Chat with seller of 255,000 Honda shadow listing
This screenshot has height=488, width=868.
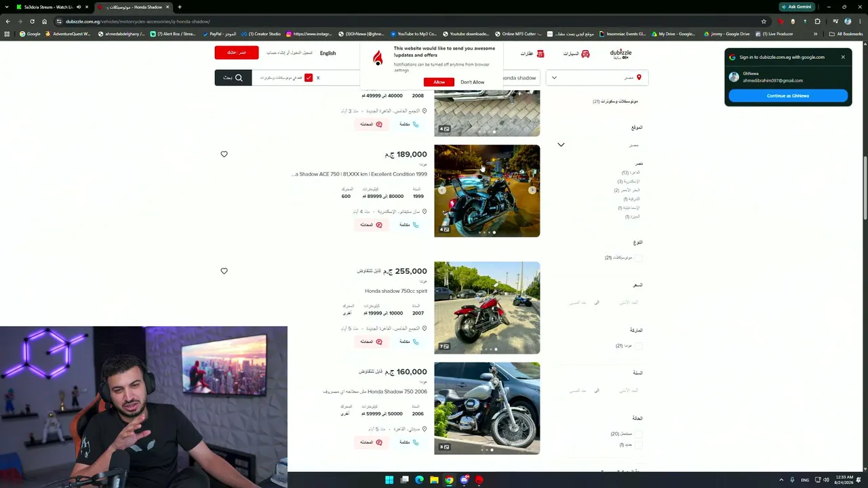(x=371, y=342)
